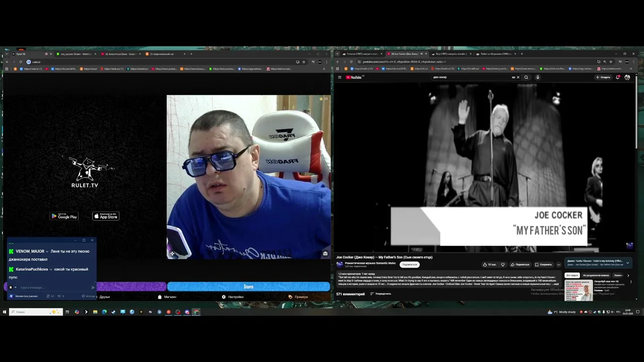The image size is (644, 362).
Task: Open the YouTube hamburger guide menu
Action: [340, 77]
